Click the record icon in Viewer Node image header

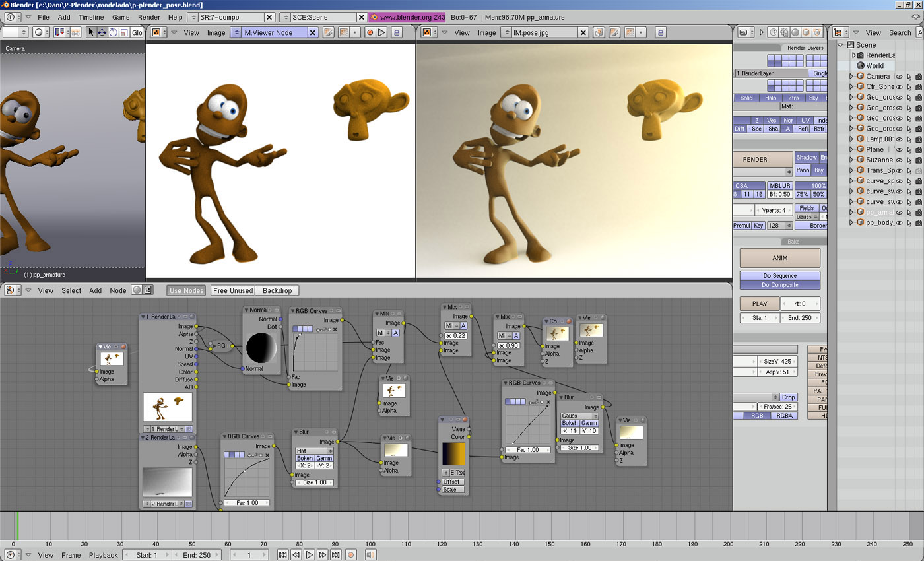click(x=370, y=32)
